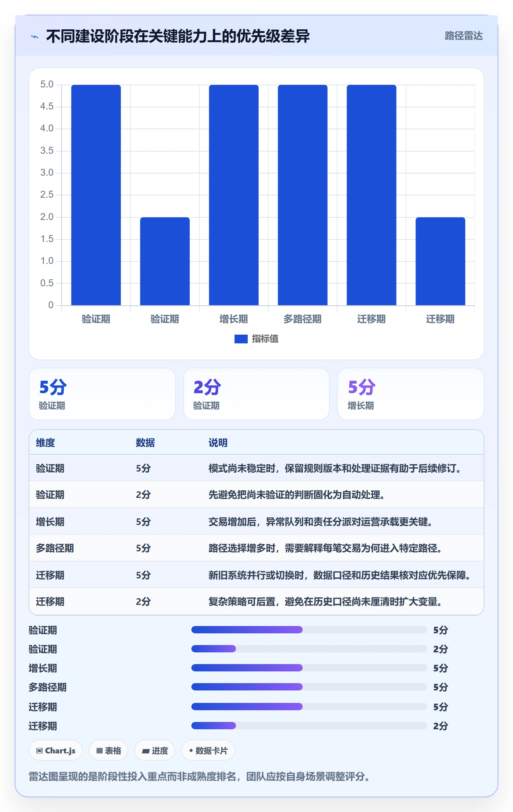The width and height of the screenshot is (513, 812).
Task: Click the 多路径期 progress bar
Action: [309, 687]
